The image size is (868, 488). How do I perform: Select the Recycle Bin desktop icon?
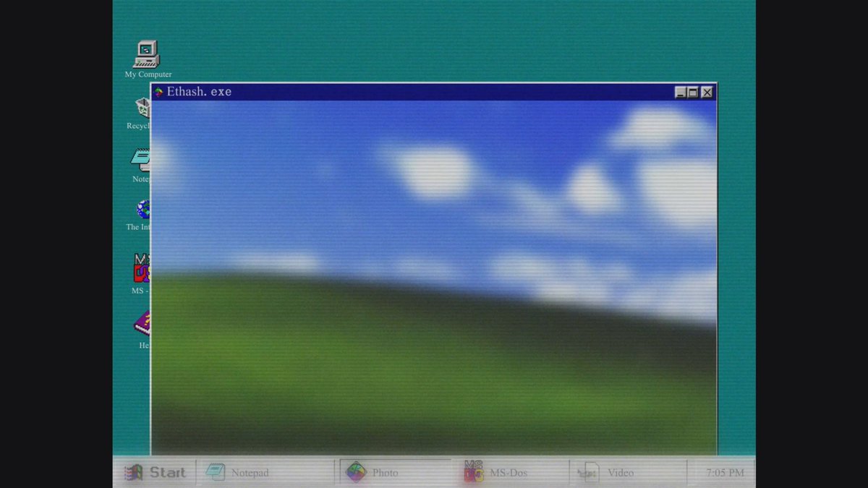point(143,107)
